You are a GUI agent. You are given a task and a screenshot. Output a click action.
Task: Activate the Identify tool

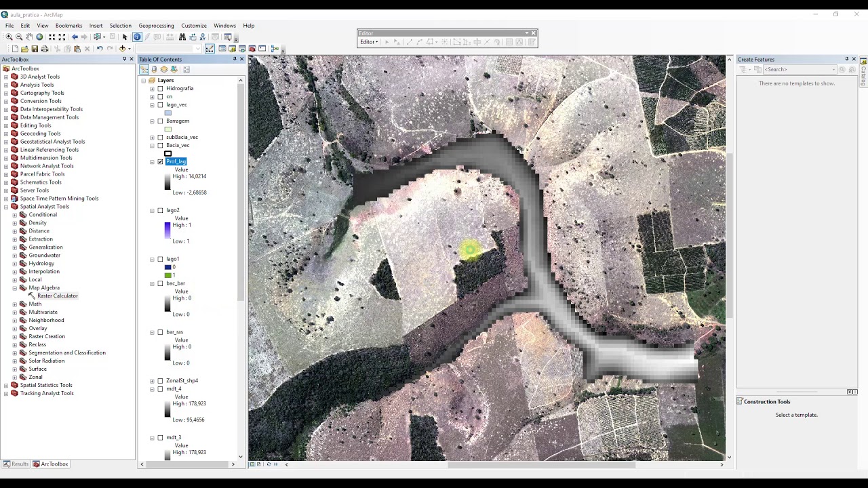click(137, 37)
